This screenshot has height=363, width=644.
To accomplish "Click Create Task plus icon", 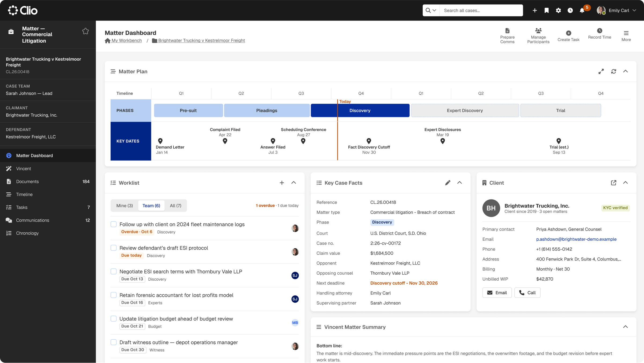I will click(568, 33).
